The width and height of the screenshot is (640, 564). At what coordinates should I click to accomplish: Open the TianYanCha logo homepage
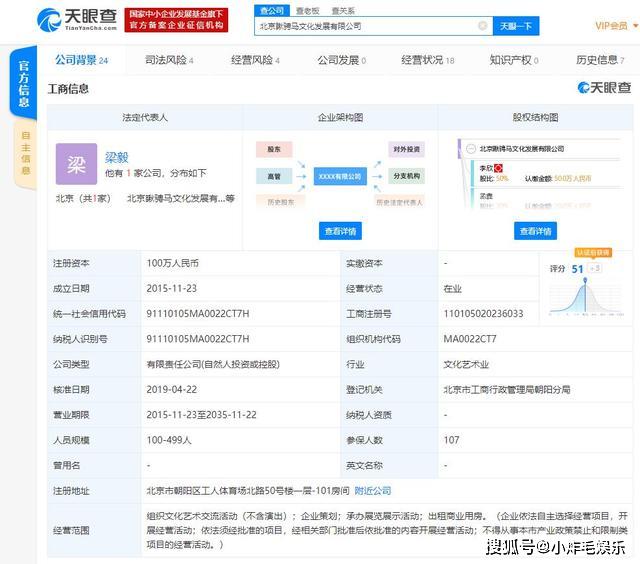(x=77, y=19)
